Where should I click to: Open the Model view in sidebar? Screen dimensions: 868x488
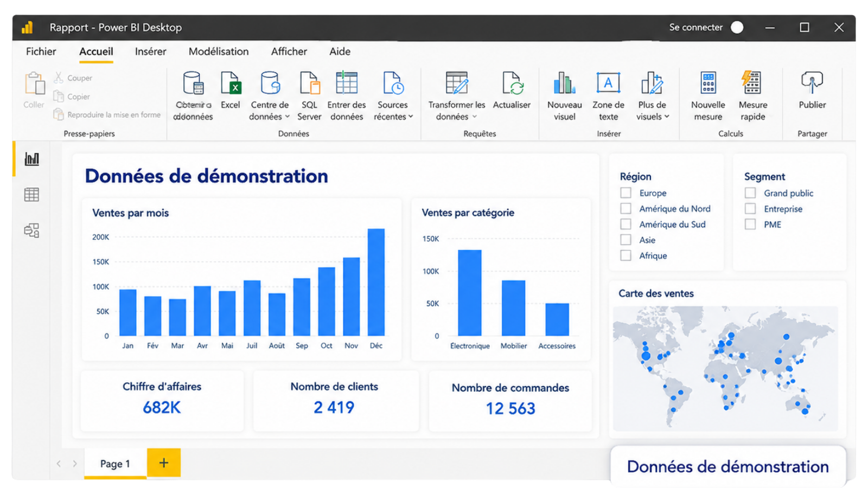pyautogui.click(x=31, y=230)
